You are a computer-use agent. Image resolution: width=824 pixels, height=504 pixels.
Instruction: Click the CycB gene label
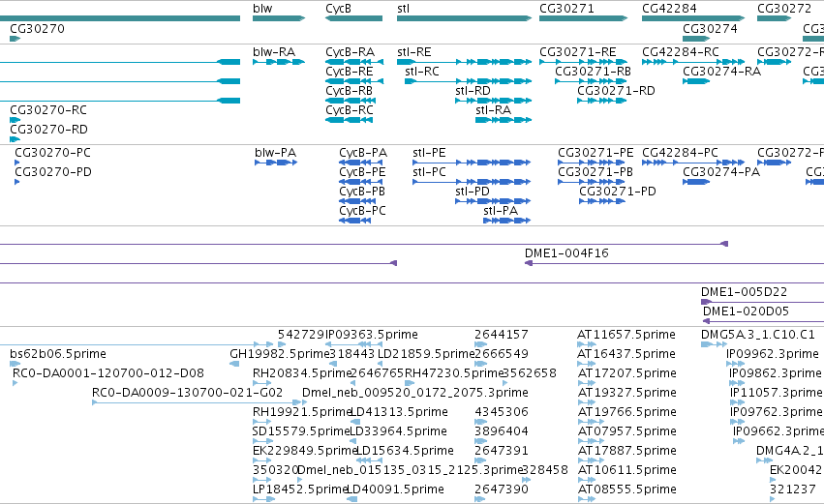pyautogui.click(x=338, y=9)
